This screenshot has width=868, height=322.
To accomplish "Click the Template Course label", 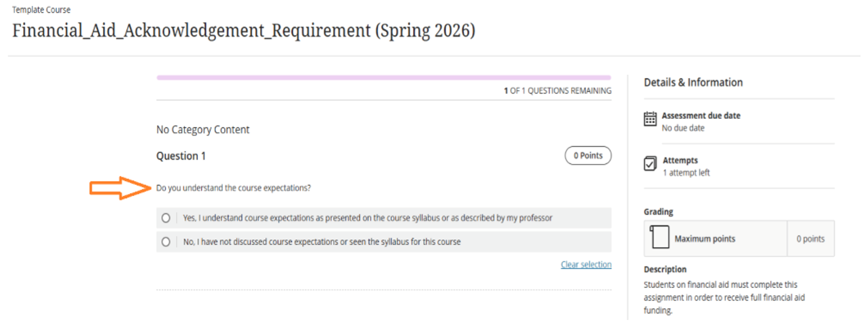I will (x=41, y=9).
